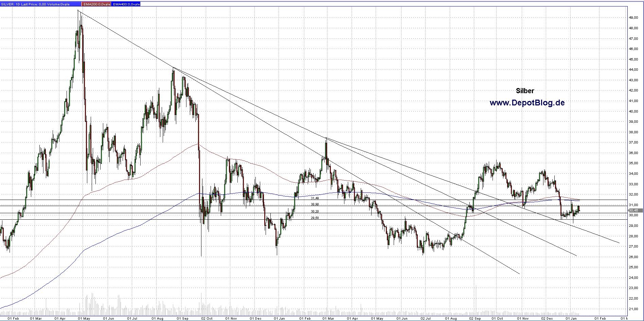Select the 29,58 horizontal line label
This screenshot has width=644, height=321.
pyautogui.click(x=315, y=218)
